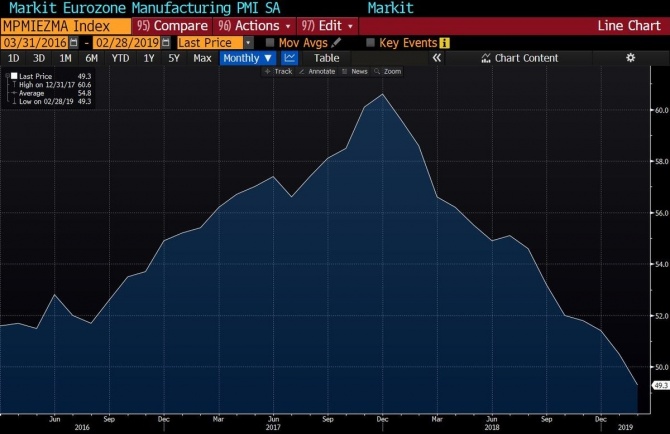The width and height of the screenshot is (670, 434).
Task: Click the 52.0 y-axis label
Action: [x=661, y=316]
